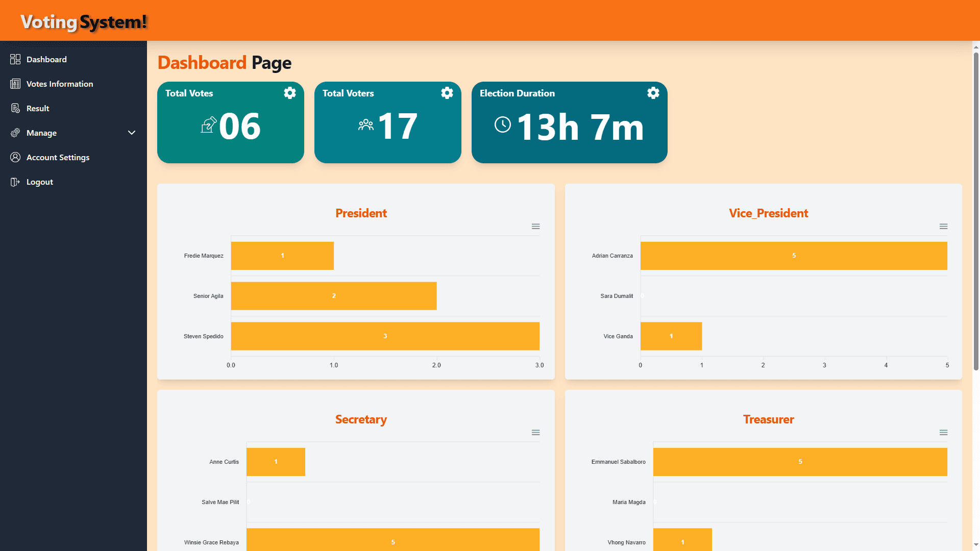Viewport: 980px width, 551px height.
Task: Expand the Manage submenu chevron
Action: pos(132,133)
